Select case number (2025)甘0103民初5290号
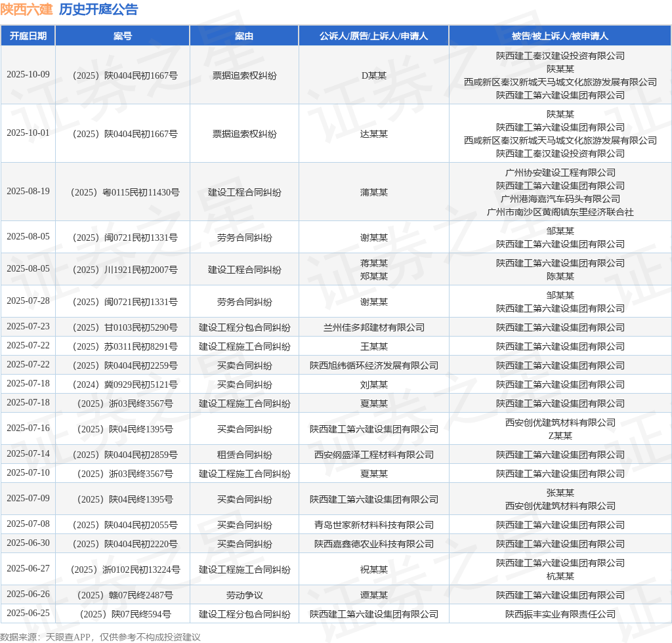Image resolution: width=672 pixels, height=643 pixels. 125,327
